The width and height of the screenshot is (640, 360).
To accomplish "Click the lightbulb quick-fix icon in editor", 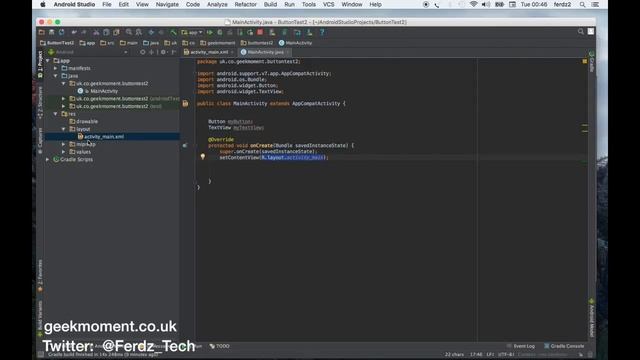I will (x=203, y=156).
